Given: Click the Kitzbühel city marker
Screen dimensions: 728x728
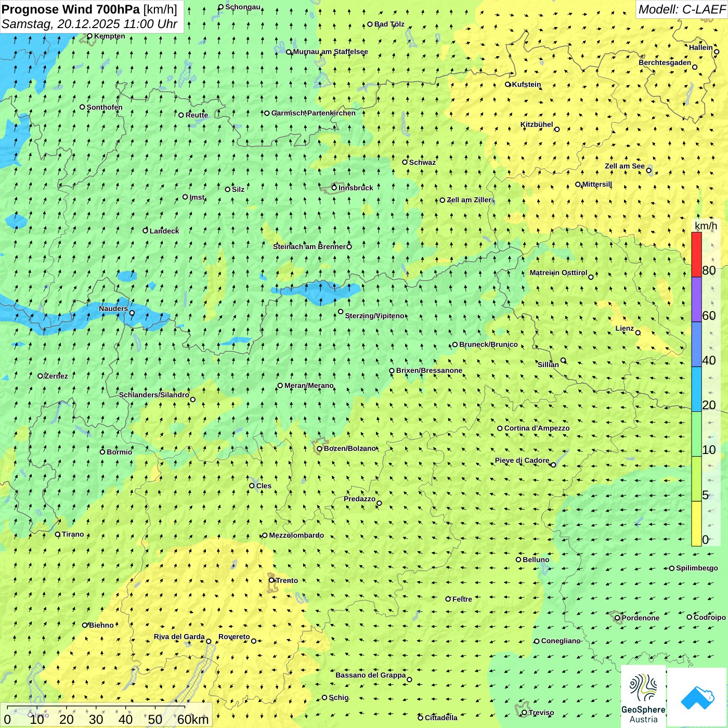Looking at the screenshot, I should point(557,129).
